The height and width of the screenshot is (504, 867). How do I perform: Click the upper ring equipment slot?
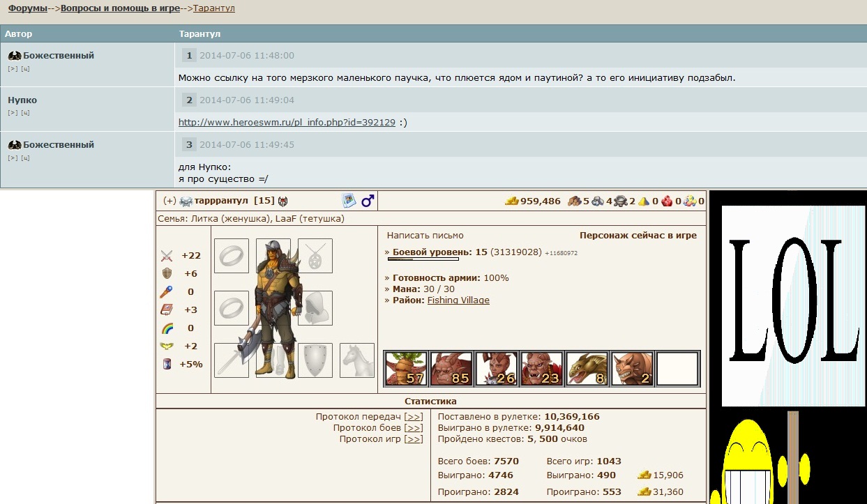[x=232, y=256]
